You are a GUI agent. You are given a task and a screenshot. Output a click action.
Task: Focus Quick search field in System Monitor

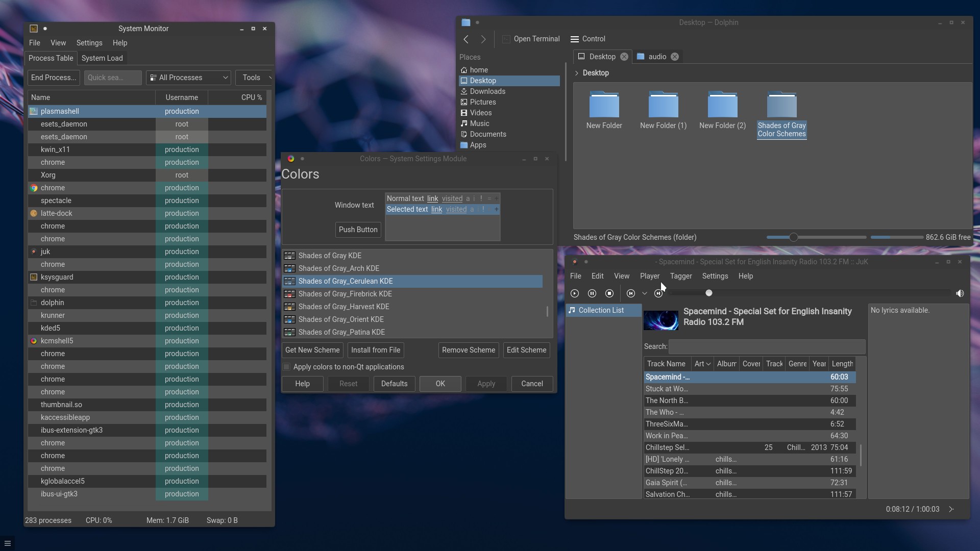pos(113,78)
